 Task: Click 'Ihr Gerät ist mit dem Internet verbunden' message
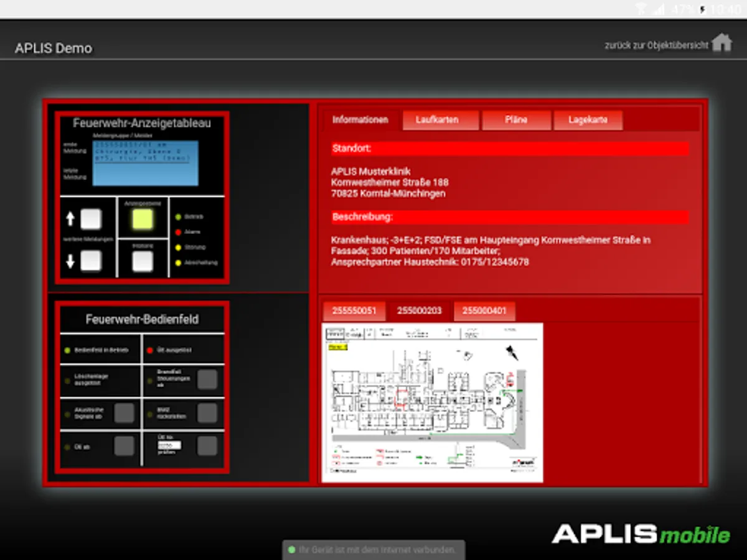point(377,550)
